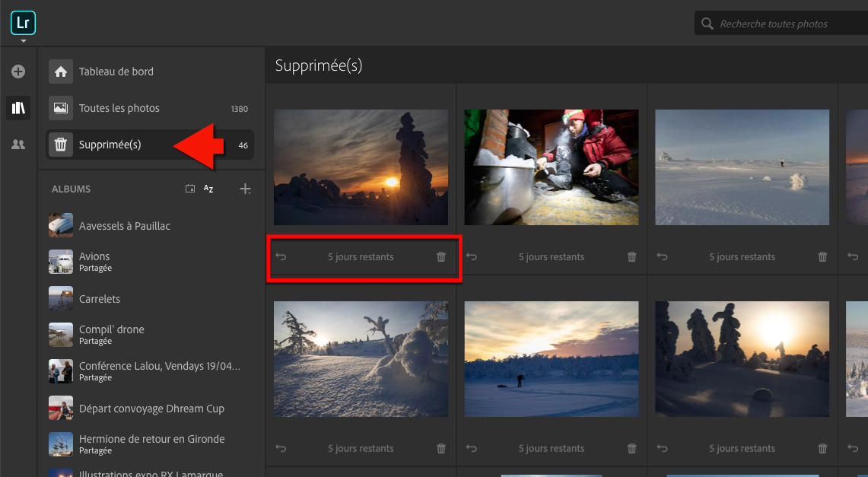Screen dimensions: 868x477
Task: Click "5 jours restants" under the red jacket photo
Action: [552, 257]
